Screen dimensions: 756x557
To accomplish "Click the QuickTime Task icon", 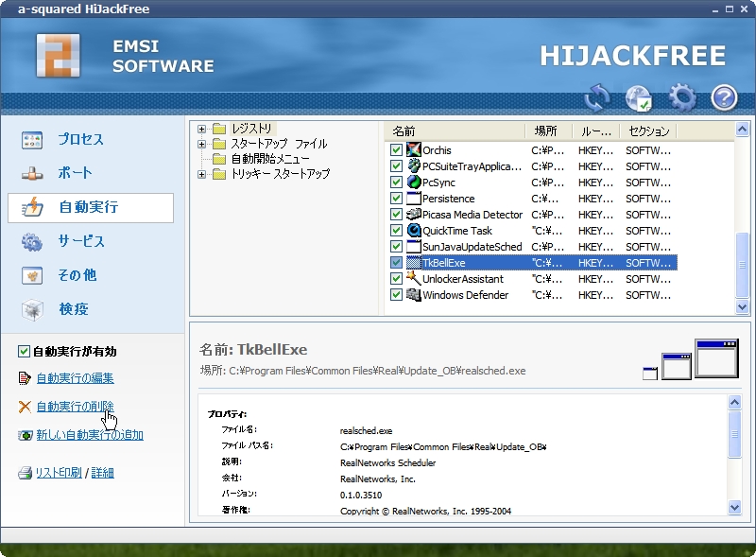I will tap(414, 230).
